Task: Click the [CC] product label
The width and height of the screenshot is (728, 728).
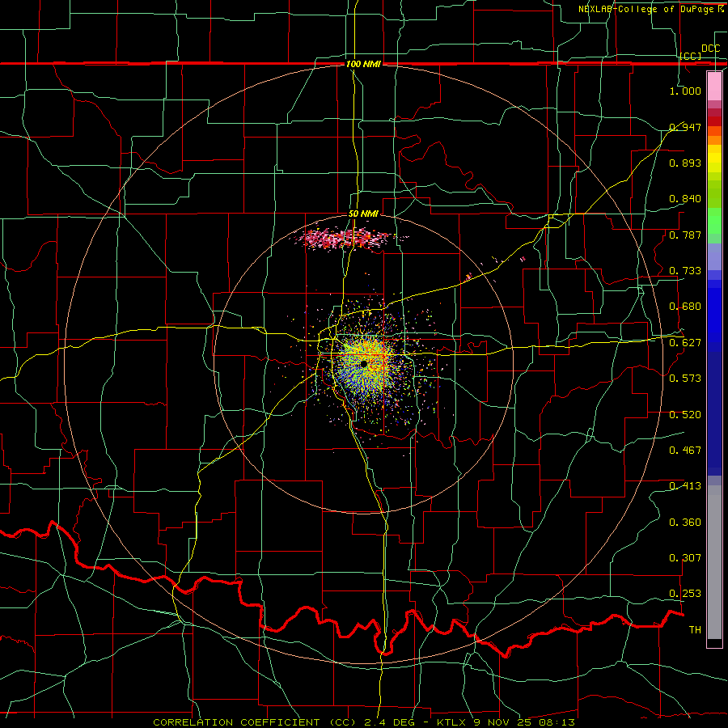Action: coord(691,56)
